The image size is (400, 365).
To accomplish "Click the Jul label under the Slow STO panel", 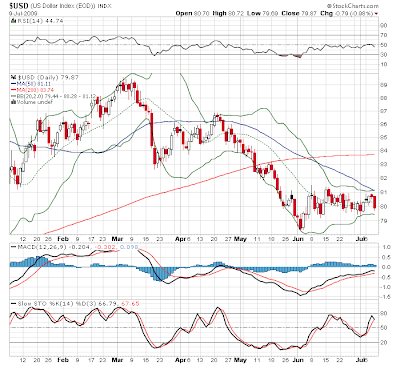I will [x=361, y=360].
